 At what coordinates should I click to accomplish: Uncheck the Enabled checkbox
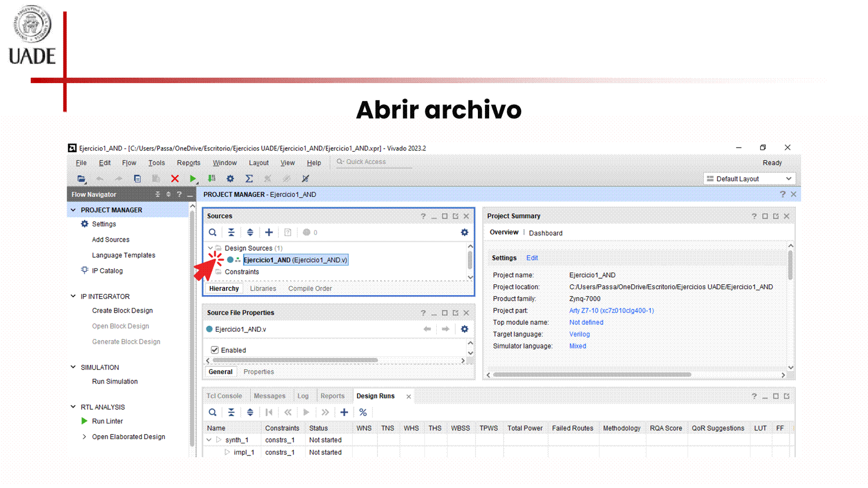pos(215,350)
